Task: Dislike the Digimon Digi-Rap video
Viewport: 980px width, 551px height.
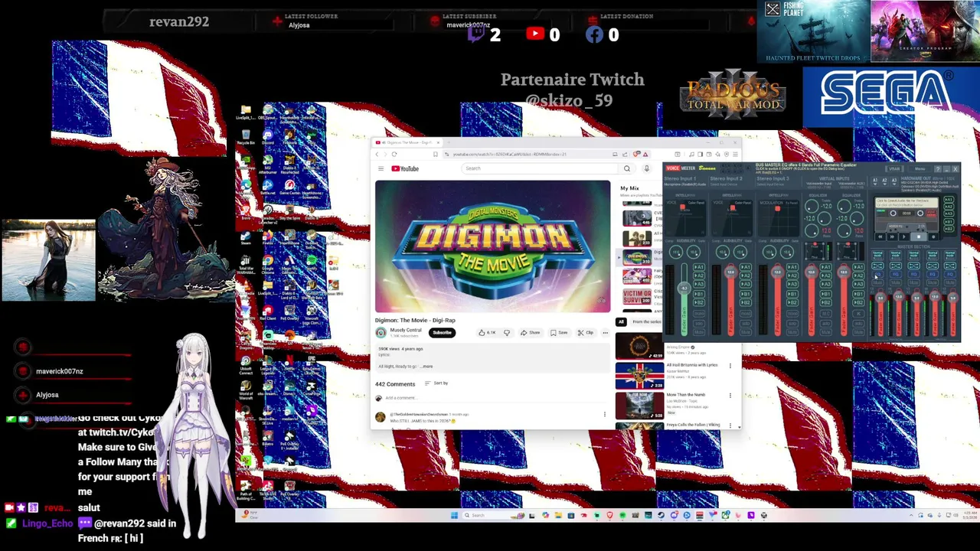Action: [x=506, y=333]
